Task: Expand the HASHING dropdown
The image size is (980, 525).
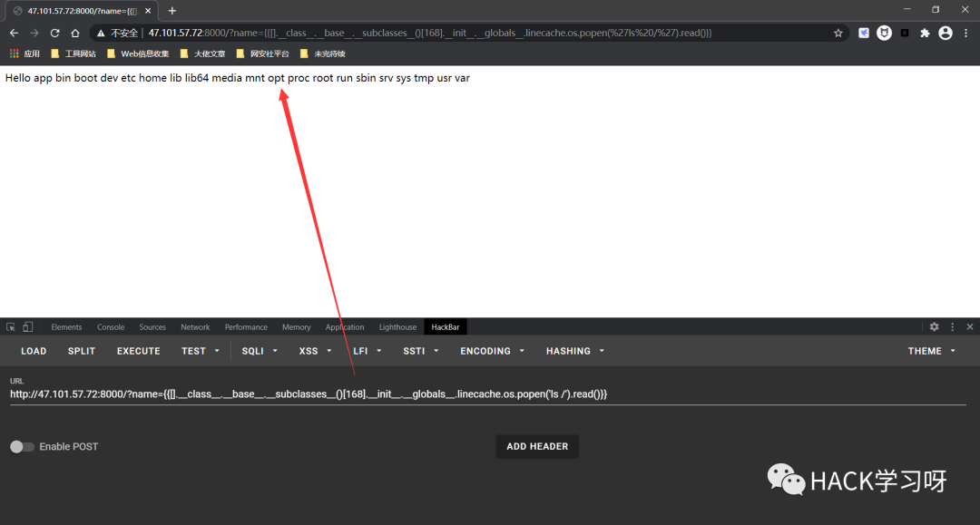Action: (x=575, y=351)
